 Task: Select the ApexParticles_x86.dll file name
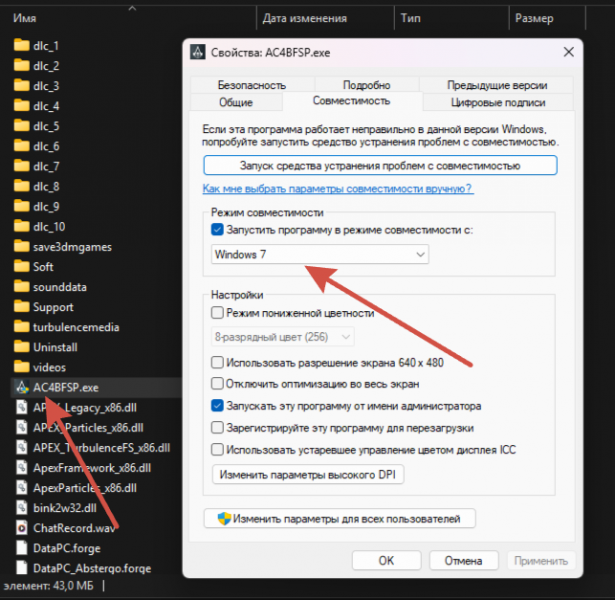(85, 488)
